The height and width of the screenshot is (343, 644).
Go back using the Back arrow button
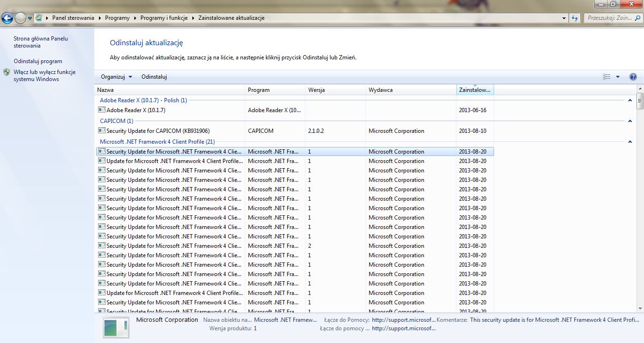click(7, 18)
